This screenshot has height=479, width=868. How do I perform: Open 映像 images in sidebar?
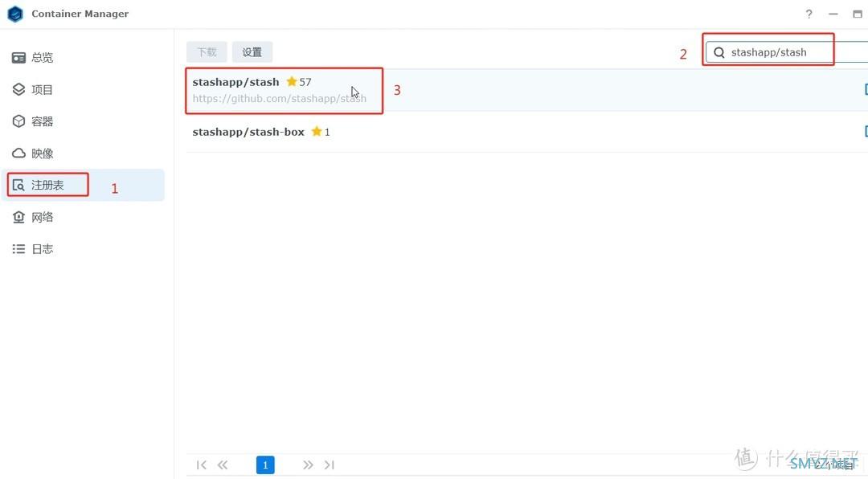point(83,154)
